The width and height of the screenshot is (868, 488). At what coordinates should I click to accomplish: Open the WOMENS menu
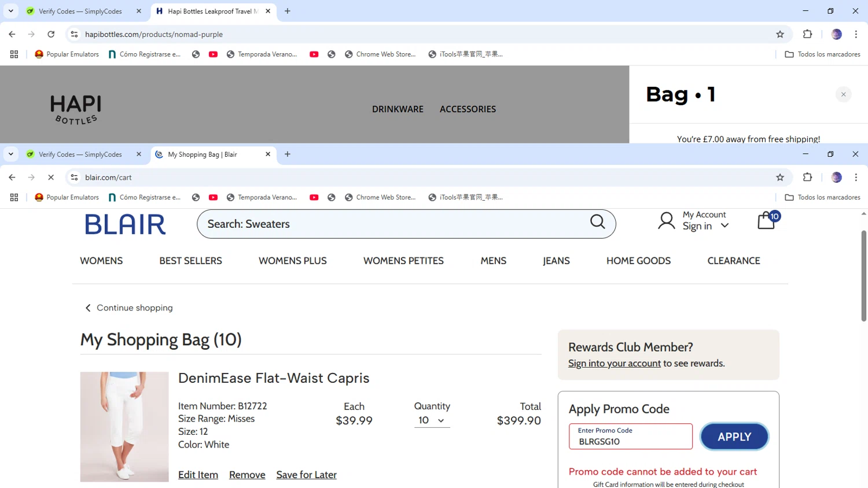[x=101, y=261]
